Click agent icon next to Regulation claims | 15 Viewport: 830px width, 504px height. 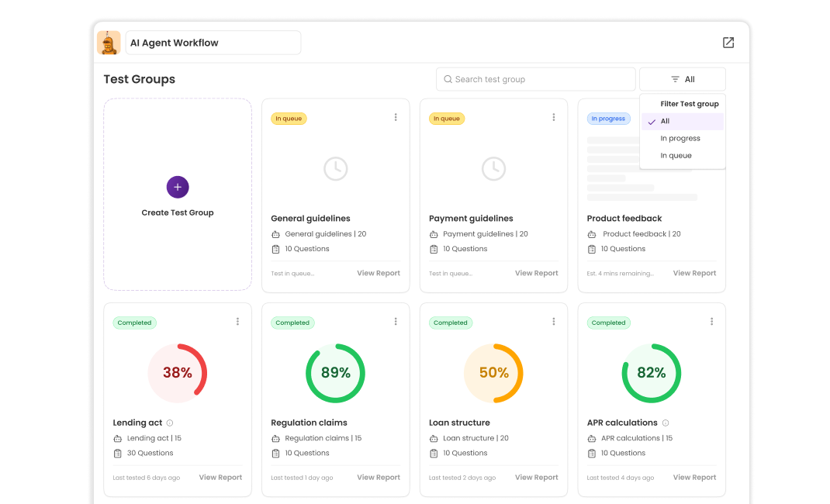click(276, 438)
